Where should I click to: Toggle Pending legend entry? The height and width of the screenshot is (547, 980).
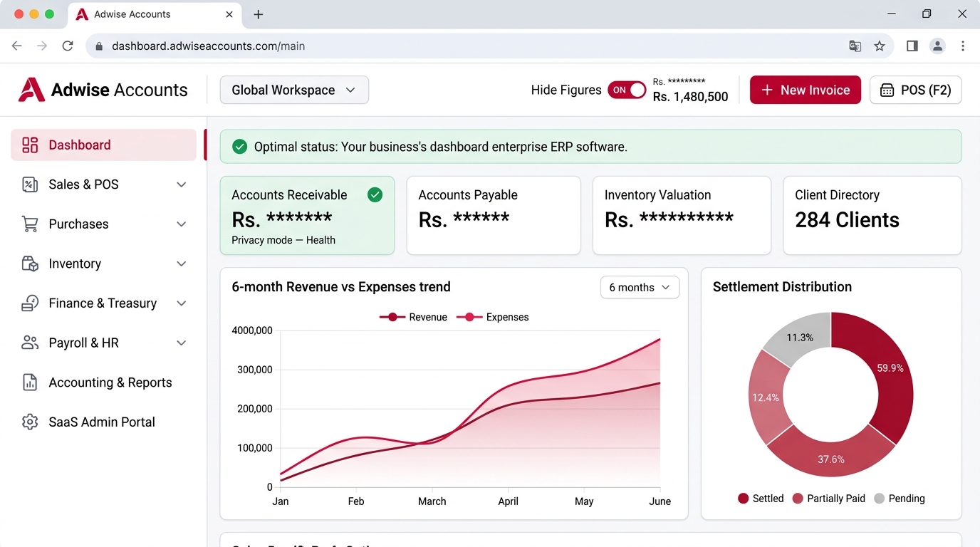tap(899, 499)
